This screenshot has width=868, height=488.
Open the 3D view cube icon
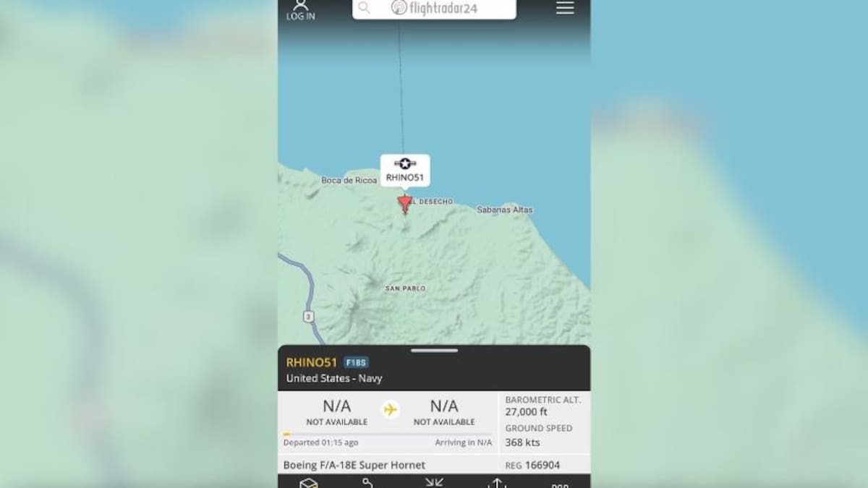tap(309, 483)
